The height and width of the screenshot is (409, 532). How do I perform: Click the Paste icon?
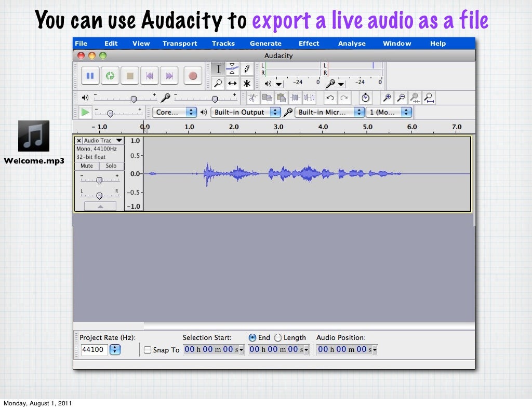point(281,98)
